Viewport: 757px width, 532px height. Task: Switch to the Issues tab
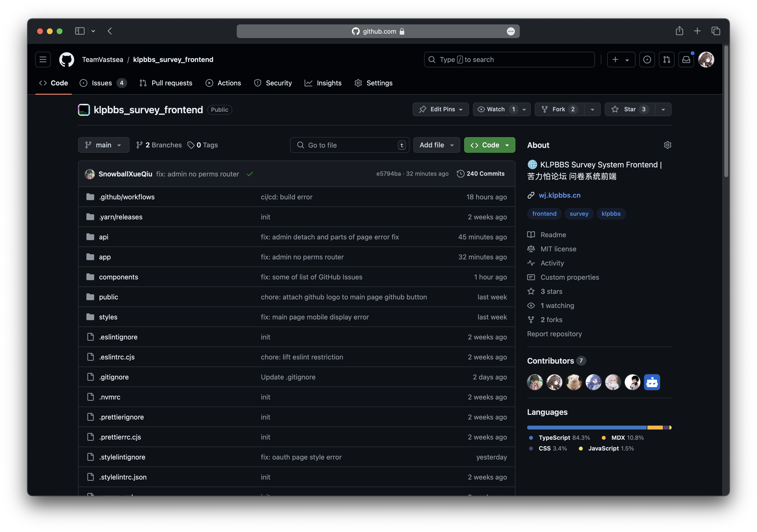click(x=103, y=83)
